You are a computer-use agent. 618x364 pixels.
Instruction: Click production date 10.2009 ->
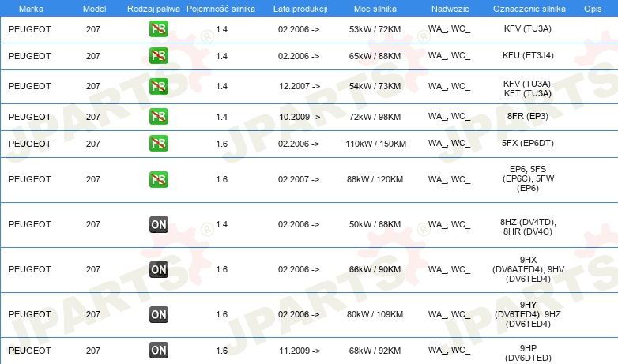[x=300, y=117]
